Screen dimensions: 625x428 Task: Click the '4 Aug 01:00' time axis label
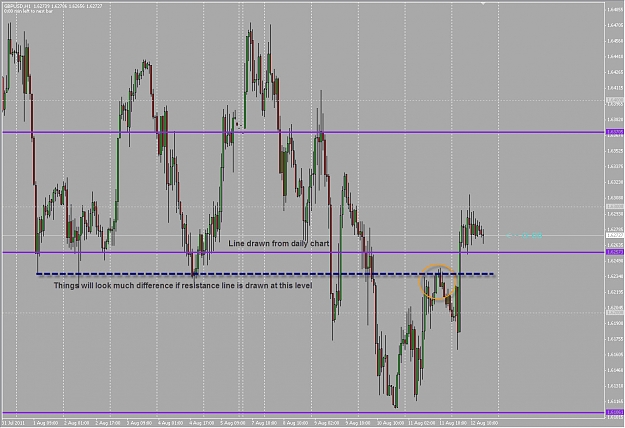tap(170, 422)
